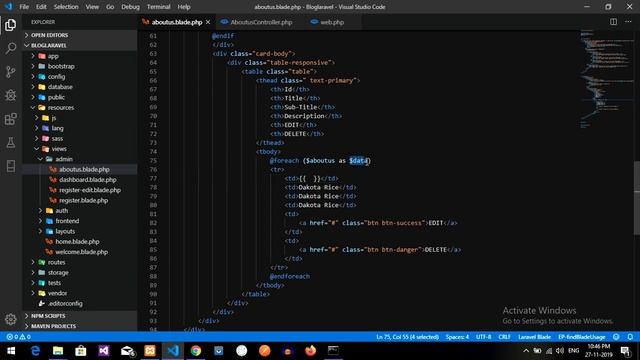The height and width of the screenshot is (360, 640).
Task: Open editor More Actions ellipsis
Action: click(628, 22)
